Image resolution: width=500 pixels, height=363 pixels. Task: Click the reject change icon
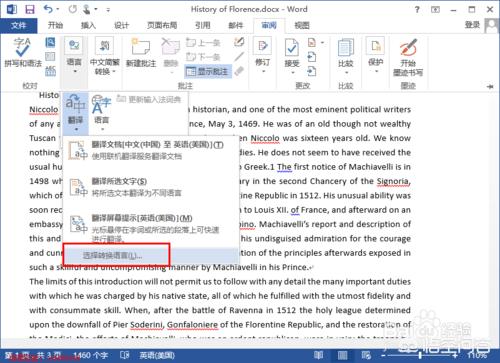tap(312, 43)
